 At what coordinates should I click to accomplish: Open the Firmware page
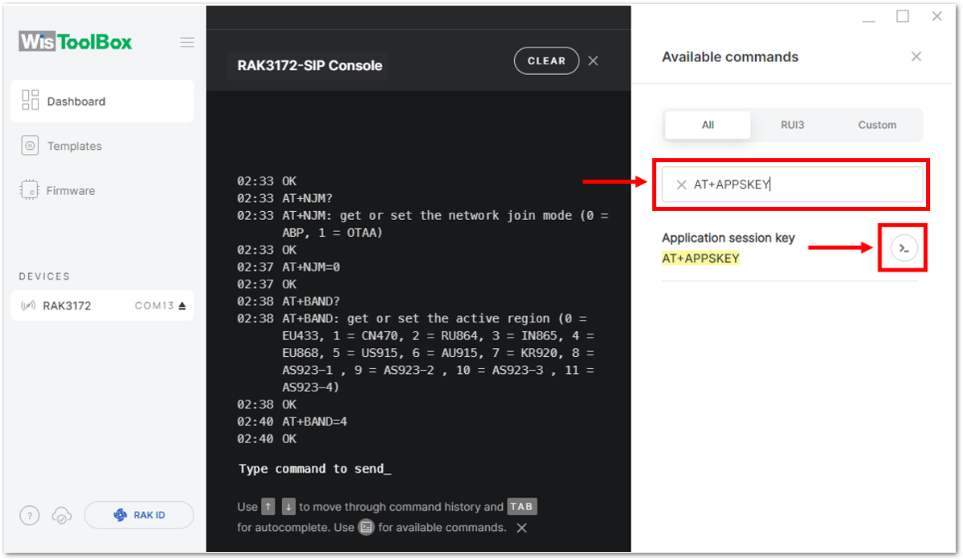tap(58, 191)
